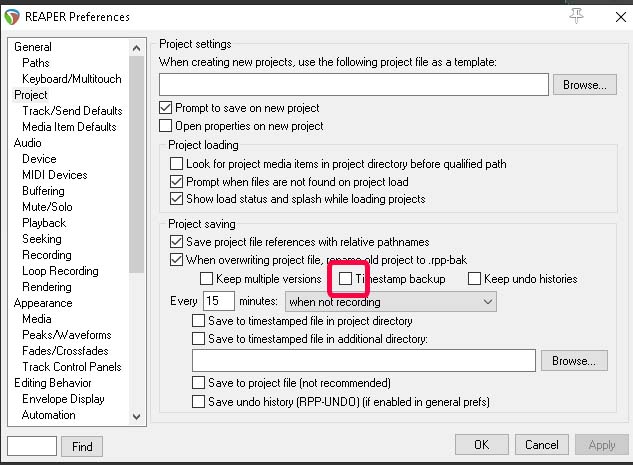
Task: Open Loop Recording settings
Action: pyautogui.click(x=61, y=271)
